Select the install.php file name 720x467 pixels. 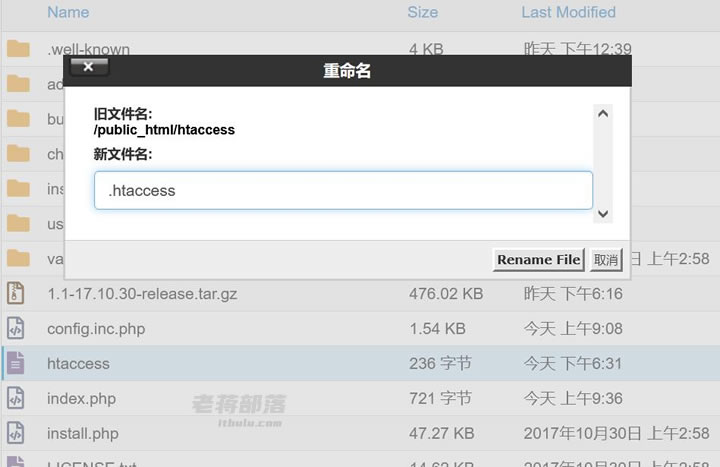click(83, 433)
